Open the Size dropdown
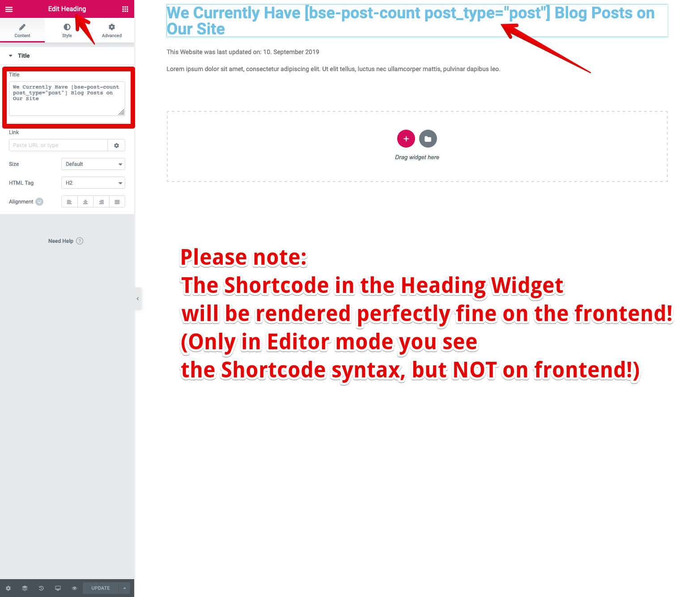700x597 pixels. pos(93,164)
